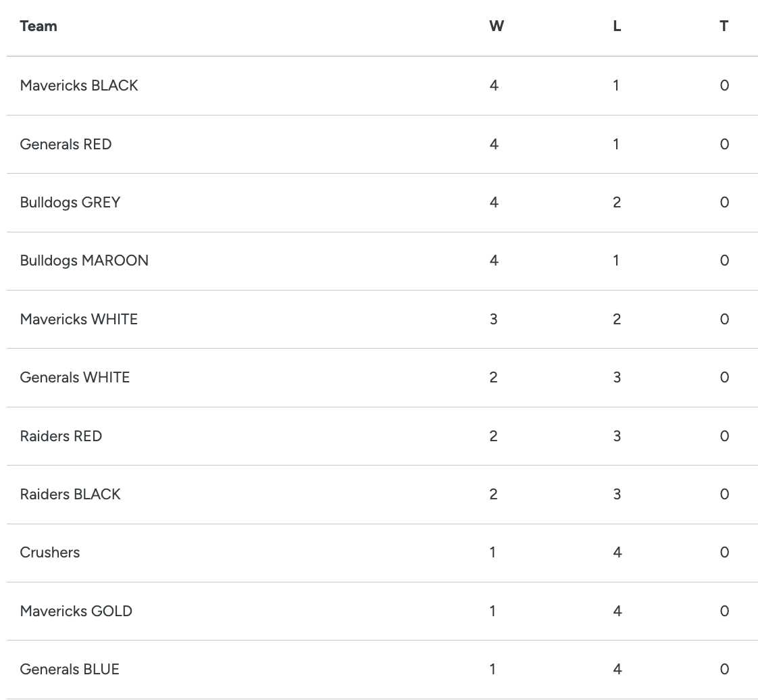
Task: Select the Generals RED team name
Action: tap(66, 144)
